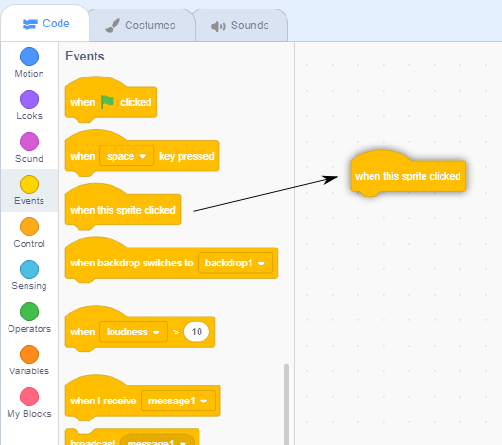Select the when key pressed block in palette

(142, 153)
